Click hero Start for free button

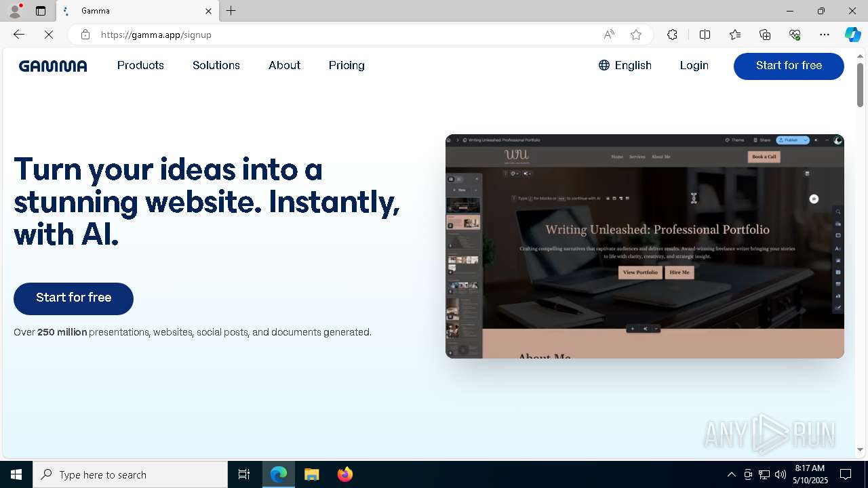73,298
